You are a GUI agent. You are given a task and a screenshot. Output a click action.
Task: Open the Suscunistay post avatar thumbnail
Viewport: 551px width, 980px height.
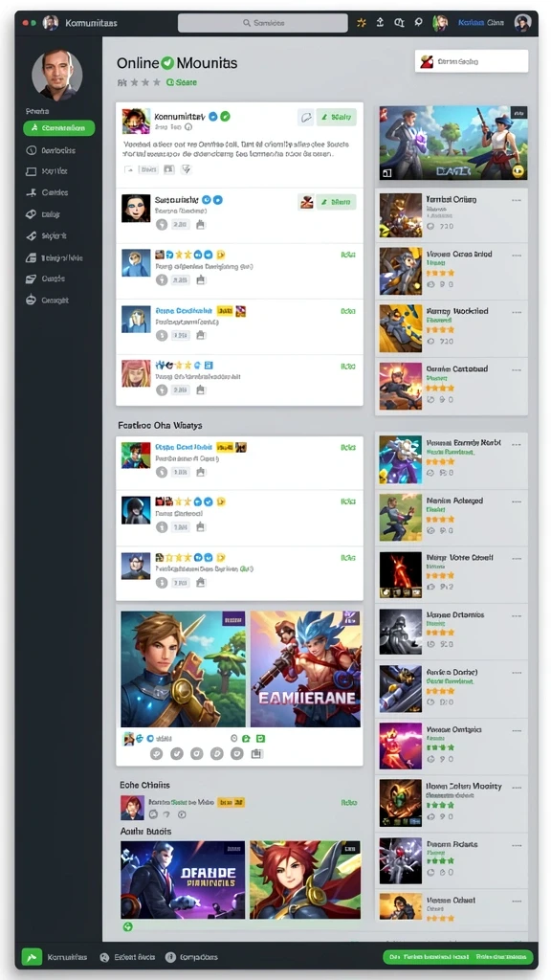pos(136,208)
